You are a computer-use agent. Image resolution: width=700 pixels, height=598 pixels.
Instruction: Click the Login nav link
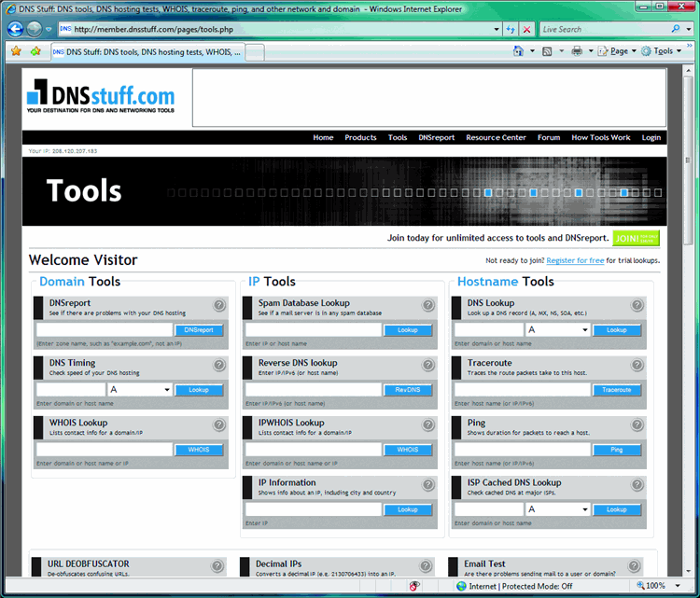click(651, 137)
